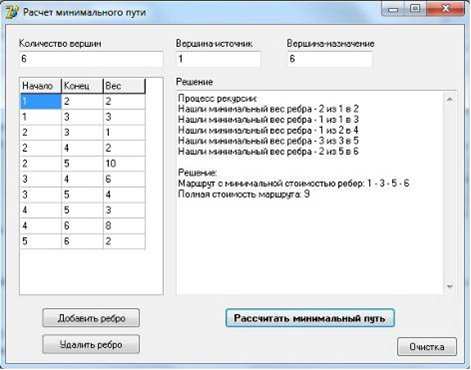Screen dimensions: 471x370
Task: Click the scroll-down arrow in Решение box
Action: [x=450, y=287]
